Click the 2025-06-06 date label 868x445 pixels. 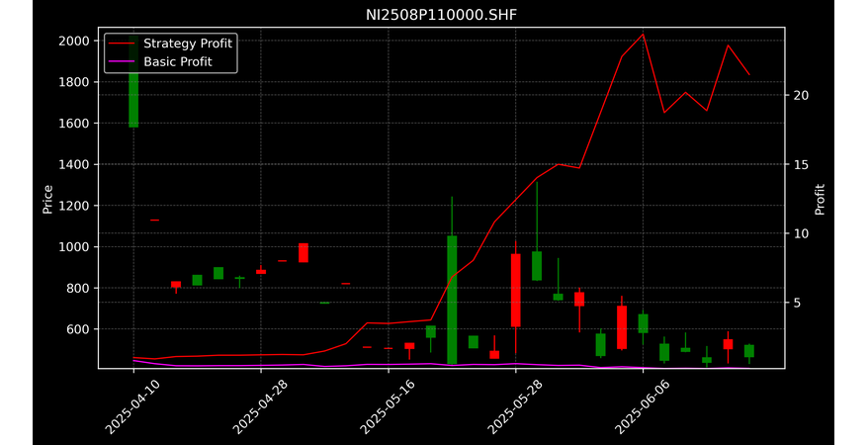643,407
